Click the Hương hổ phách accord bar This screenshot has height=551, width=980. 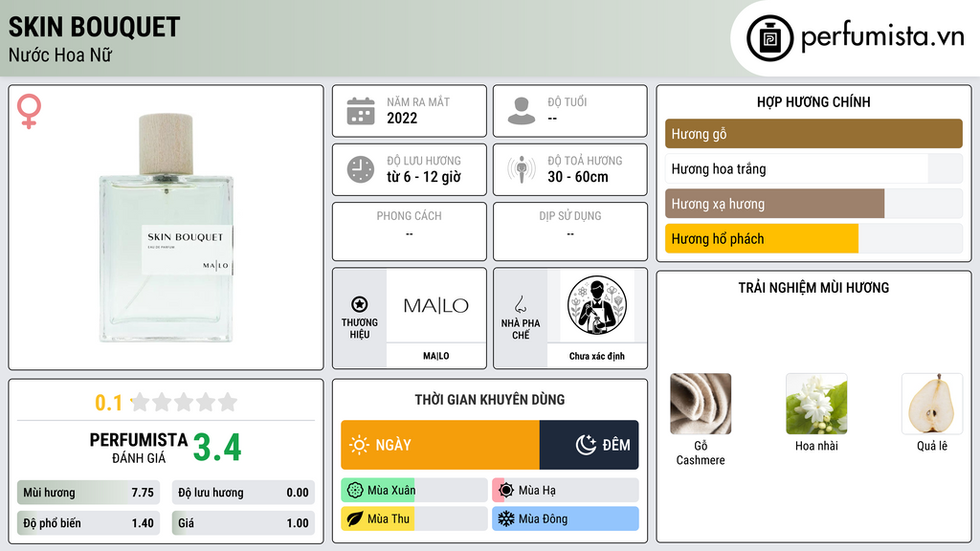(813, 238)
